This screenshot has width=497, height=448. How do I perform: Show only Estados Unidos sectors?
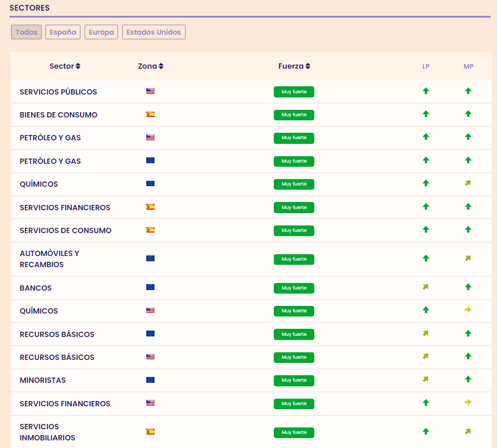154,32
